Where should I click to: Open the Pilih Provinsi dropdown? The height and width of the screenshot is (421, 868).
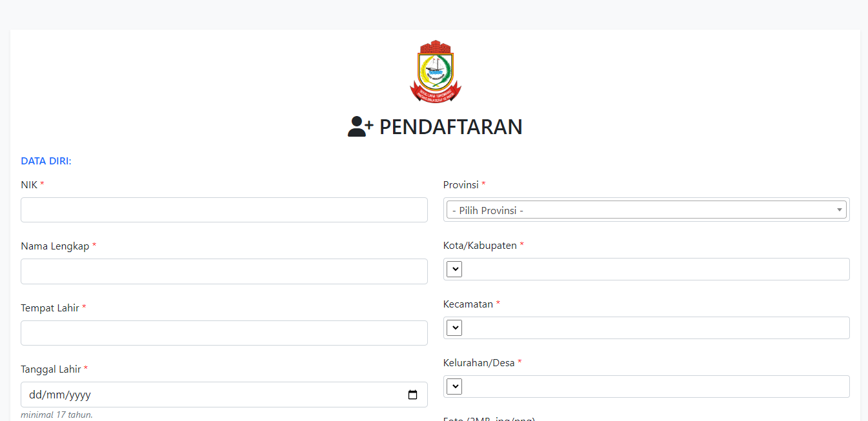coord(646,210)
